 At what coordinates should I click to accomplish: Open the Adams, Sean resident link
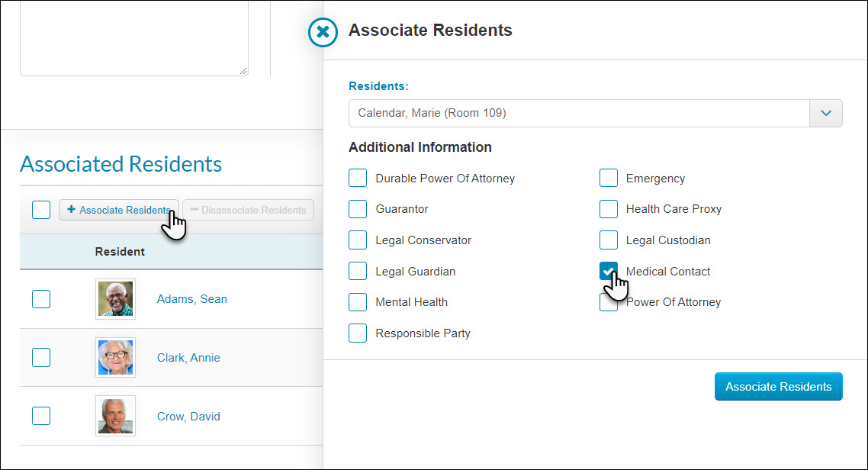point(192,299)
